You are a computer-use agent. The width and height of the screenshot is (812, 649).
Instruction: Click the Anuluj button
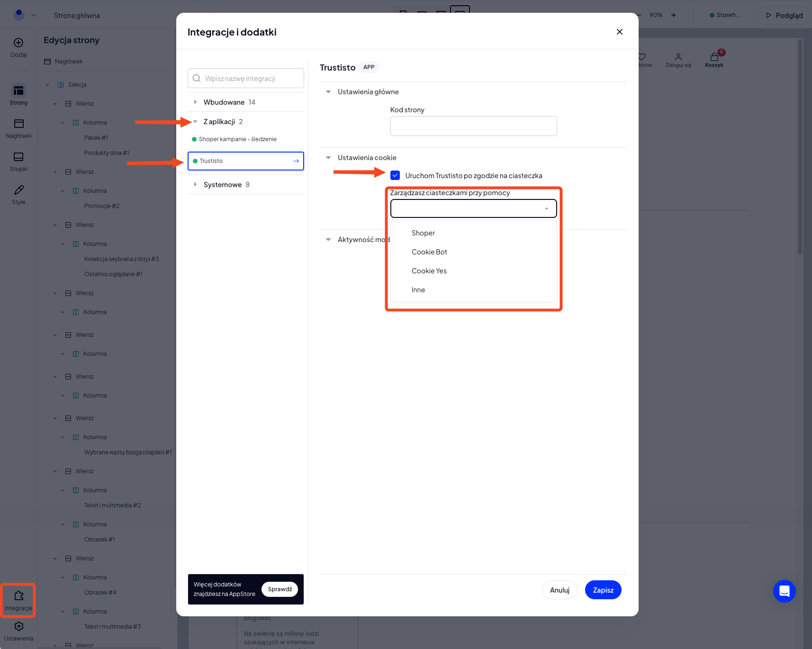[559, 590]
